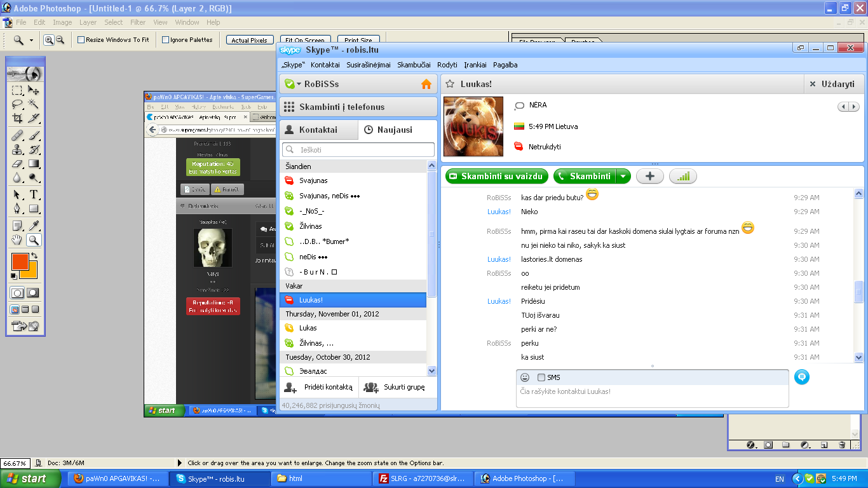868x488 pixels.
Task: Select the Blur tool
Action: (17, 178)
